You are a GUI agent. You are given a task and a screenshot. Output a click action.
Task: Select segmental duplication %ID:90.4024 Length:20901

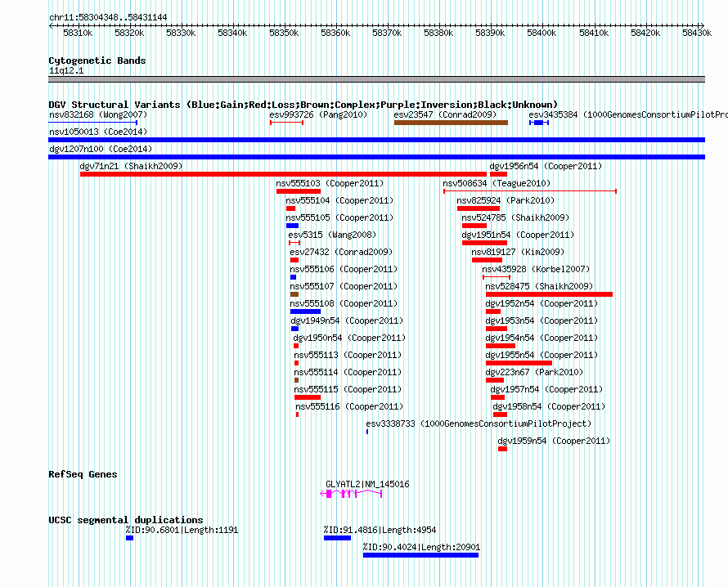pos(420,555)
